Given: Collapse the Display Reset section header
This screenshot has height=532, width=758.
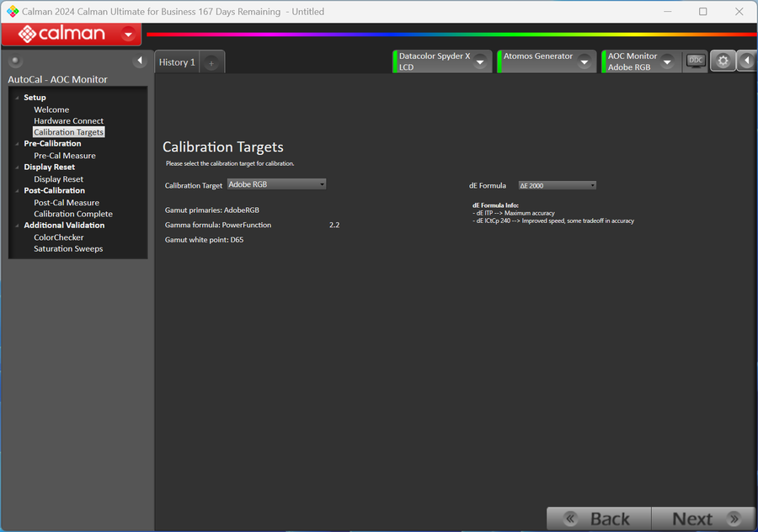Looking at the screenshot, I should 18,168.
